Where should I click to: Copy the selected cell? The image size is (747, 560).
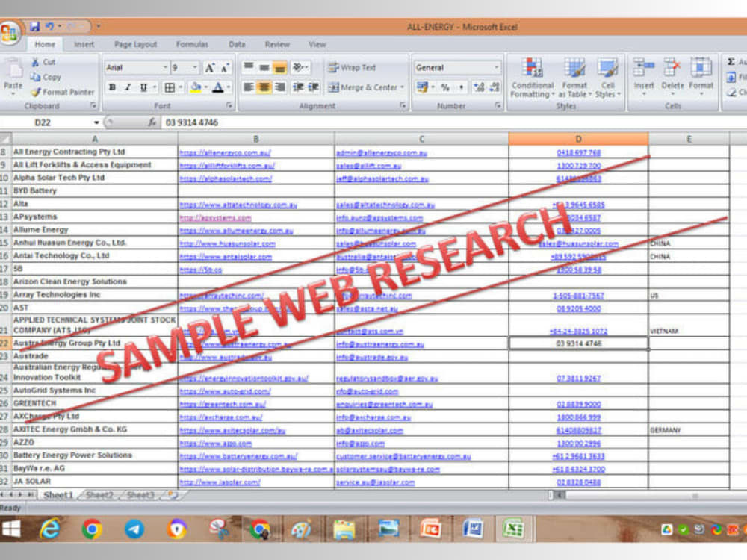46,77
